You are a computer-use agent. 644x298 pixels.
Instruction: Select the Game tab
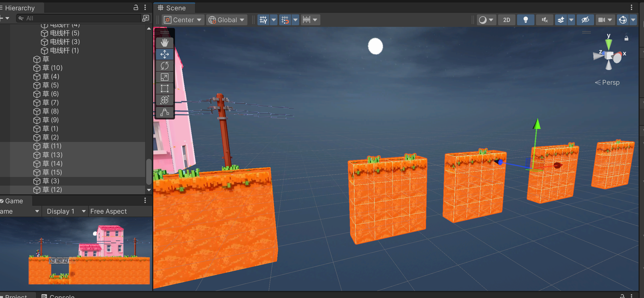[x=14, y=201]
